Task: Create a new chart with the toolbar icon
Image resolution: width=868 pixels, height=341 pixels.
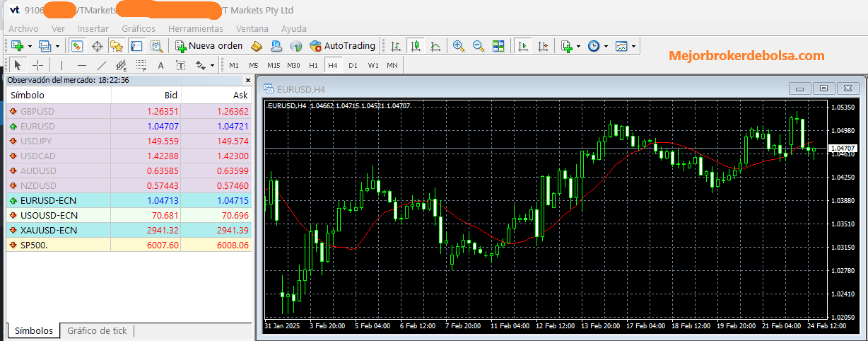Action: click(x=18, y=46)
